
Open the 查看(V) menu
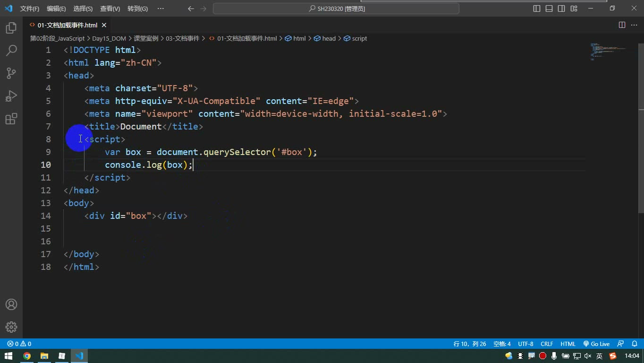[x=110, y=9]
